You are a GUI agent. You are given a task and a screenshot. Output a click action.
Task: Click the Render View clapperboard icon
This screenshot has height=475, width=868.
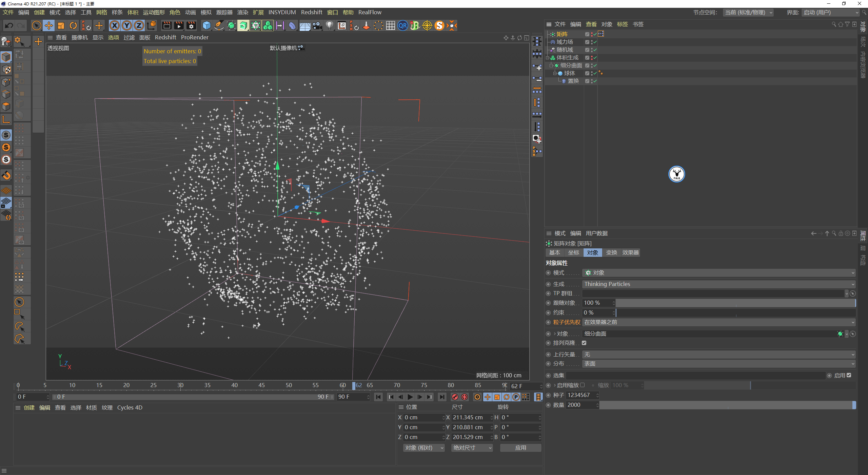166,25
